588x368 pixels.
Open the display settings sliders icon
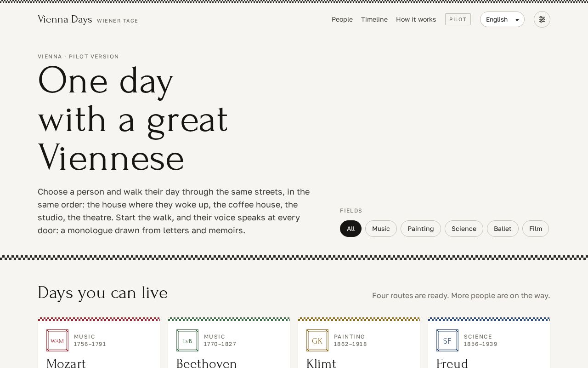[x=542, y=19]
